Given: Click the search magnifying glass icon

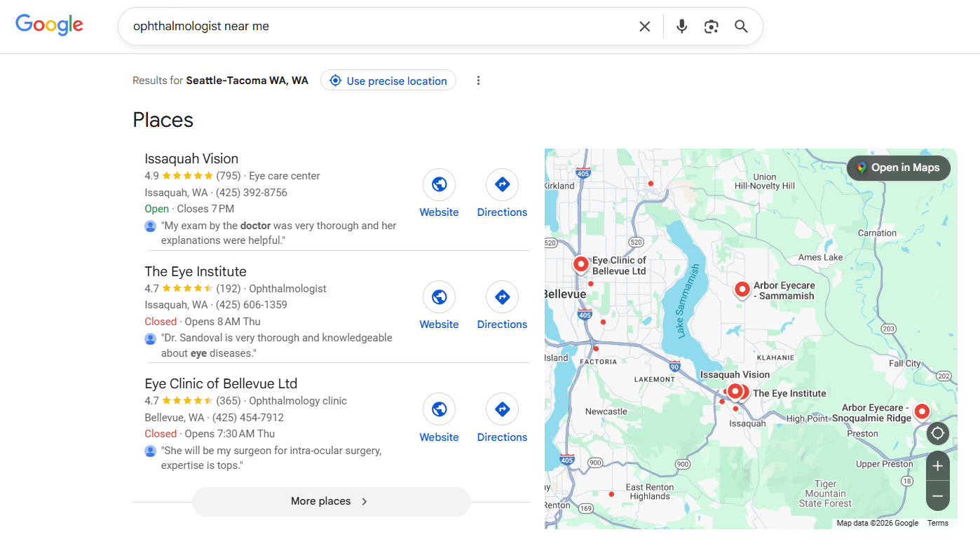Looking at the screenshot, I should point(741,26).
